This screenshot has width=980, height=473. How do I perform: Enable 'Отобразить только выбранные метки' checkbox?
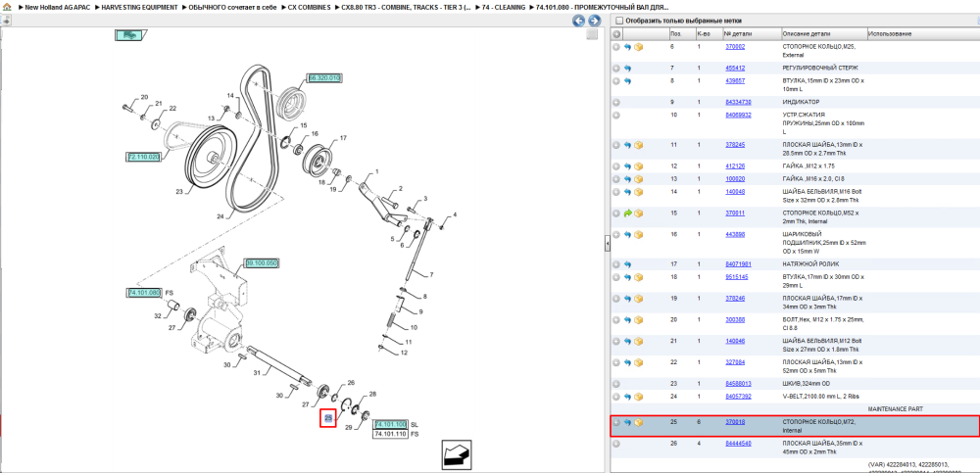point(618,21)
